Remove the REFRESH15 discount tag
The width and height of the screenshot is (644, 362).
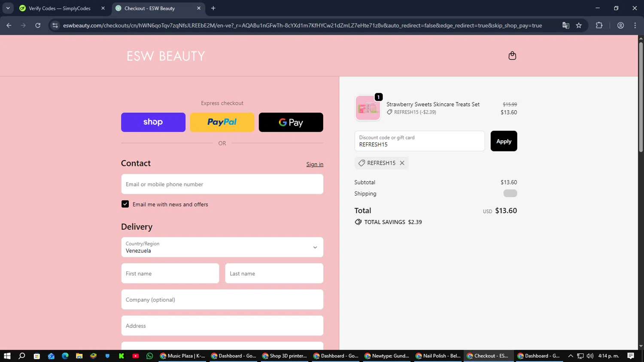[402, 163]
